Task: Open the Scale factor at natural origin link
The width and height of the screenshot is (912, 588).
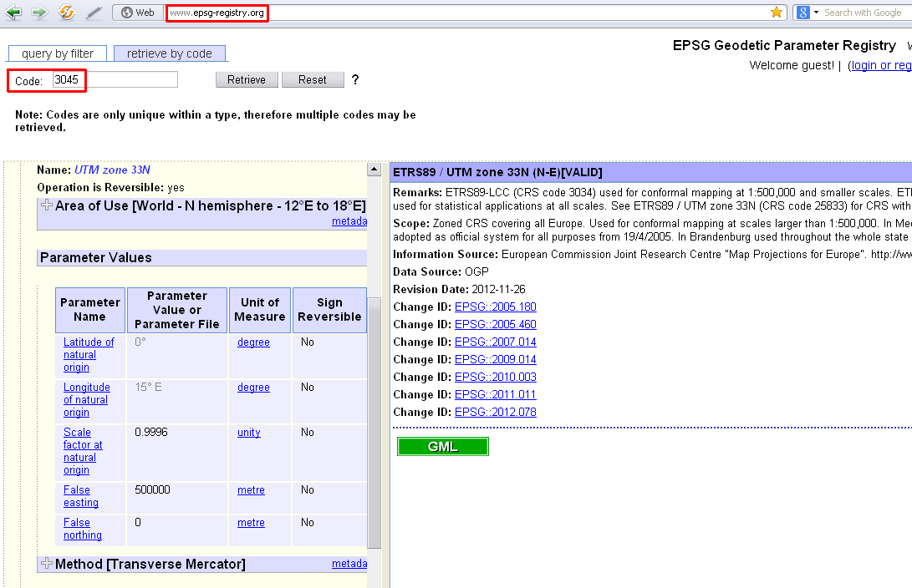Action: 82,451
